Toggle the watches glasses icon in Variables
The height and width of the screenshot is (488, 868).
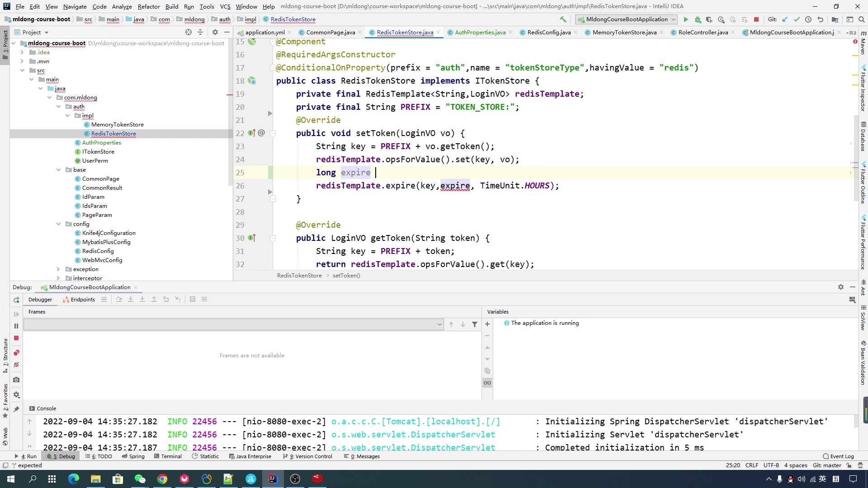click(x=487, y=383)
